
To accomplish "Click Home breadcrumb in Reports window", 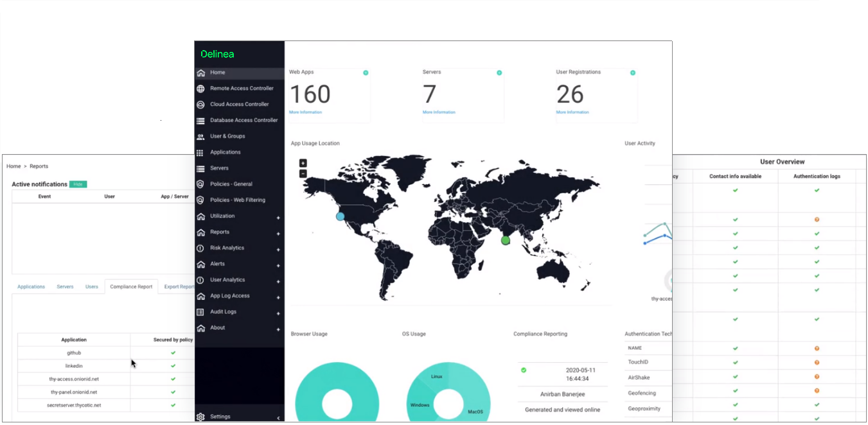I will (x=13, y=166).
